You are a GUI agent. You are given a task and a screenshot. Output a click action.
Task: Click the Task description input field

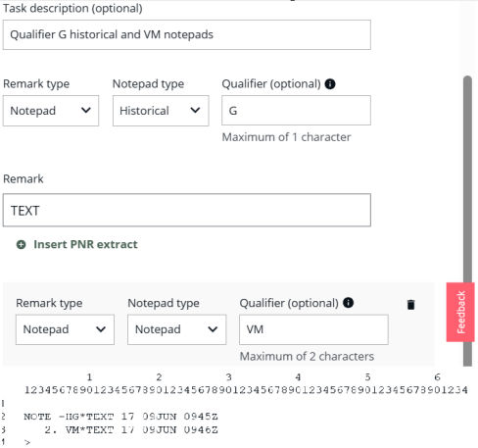tap(187, 34)
